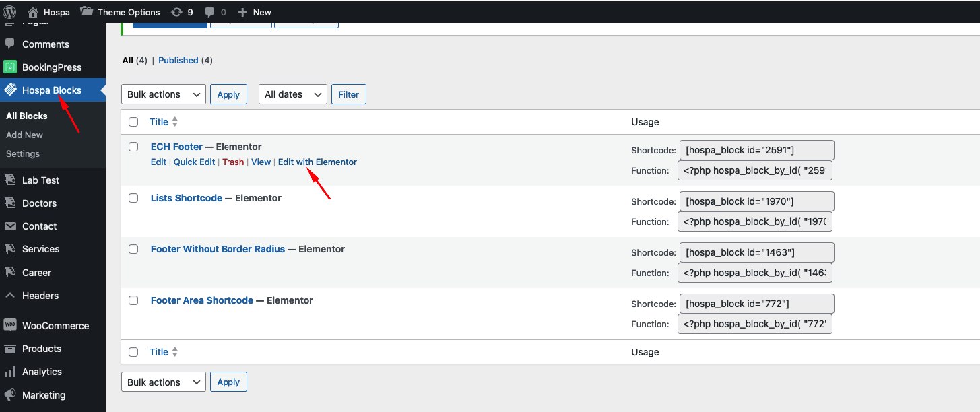Select the shortcode field with id 1970
The width and height of the screenshot is (980, 412).
coord(757,201)
